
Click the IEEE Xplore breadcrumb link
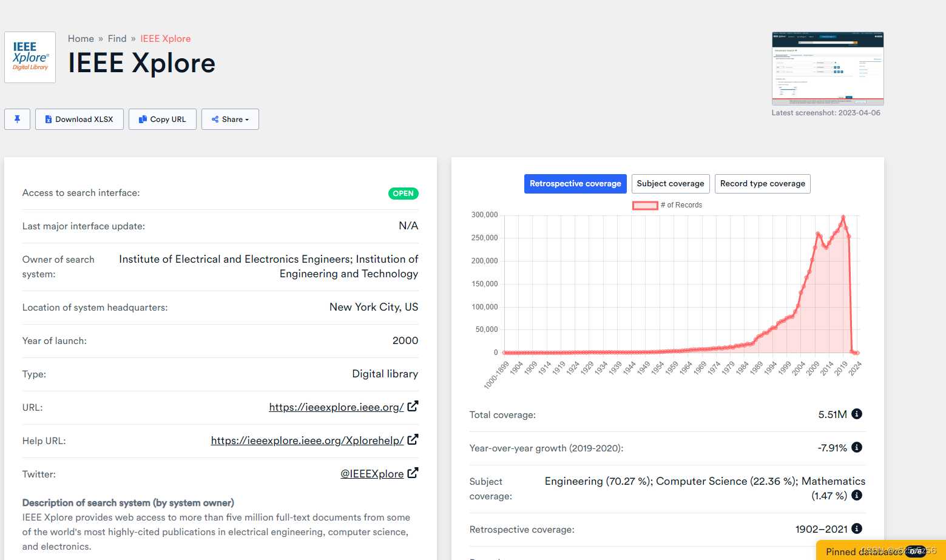click(x=166, y=39)
